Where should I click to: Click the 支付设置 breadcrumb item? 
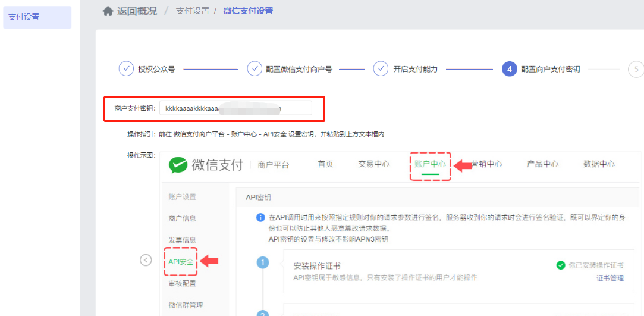[x=191, y=11]
